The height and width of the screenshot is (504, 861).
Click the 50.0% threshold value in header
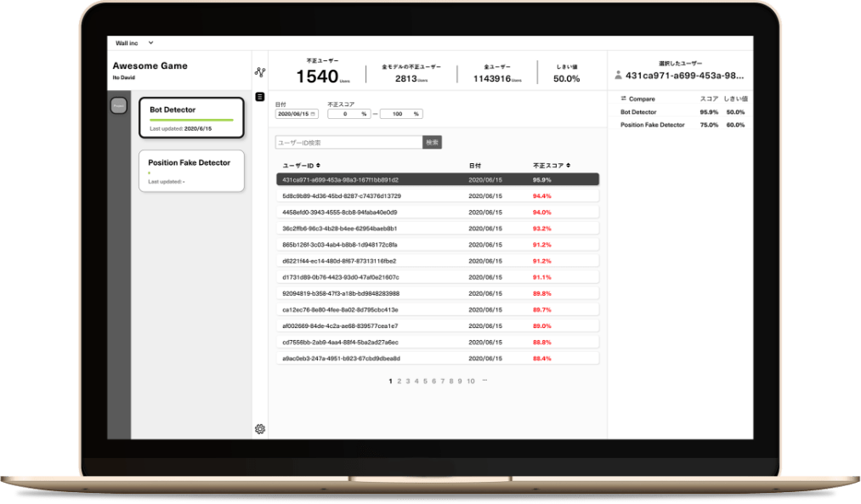tap(567, 78)
